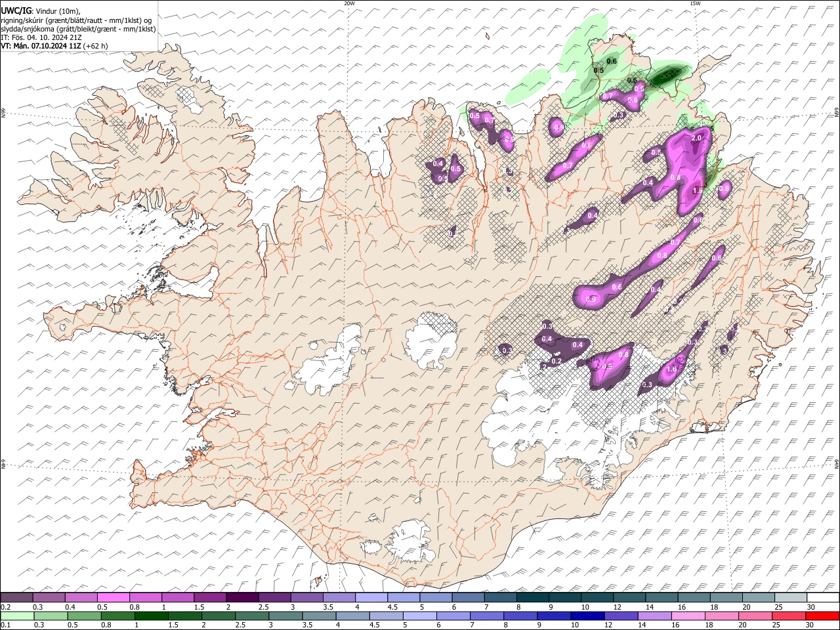Click the "0.1" label in the rain legend
Screen dimensions: 840x630
(6, 625)
